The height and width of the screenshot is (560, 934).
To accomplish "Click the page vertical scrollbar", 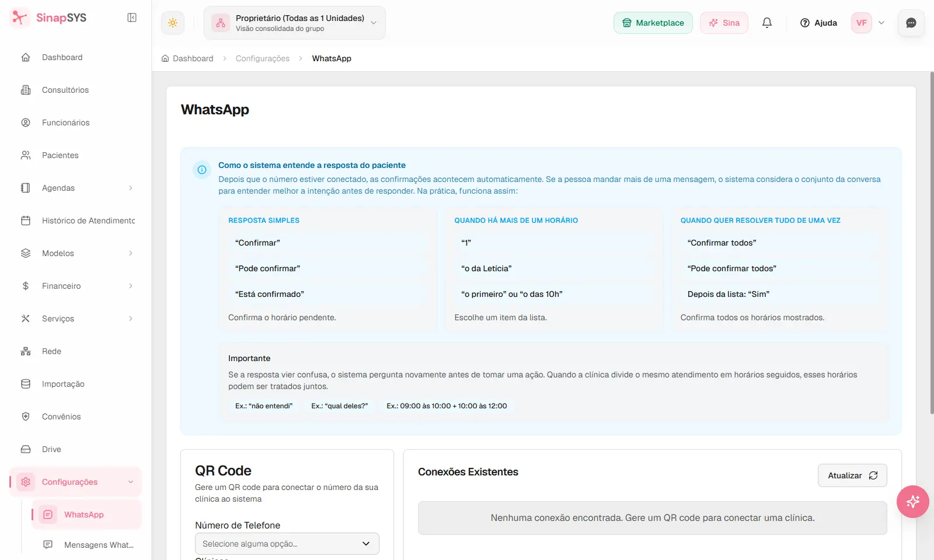I will coord(932,243).
